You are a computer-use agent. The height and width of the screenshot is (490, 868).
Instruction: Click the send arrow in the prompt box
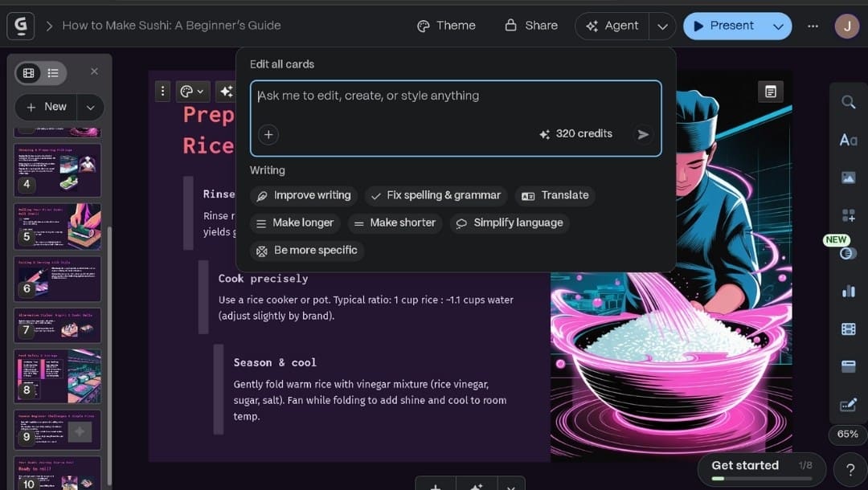[642, 134]
